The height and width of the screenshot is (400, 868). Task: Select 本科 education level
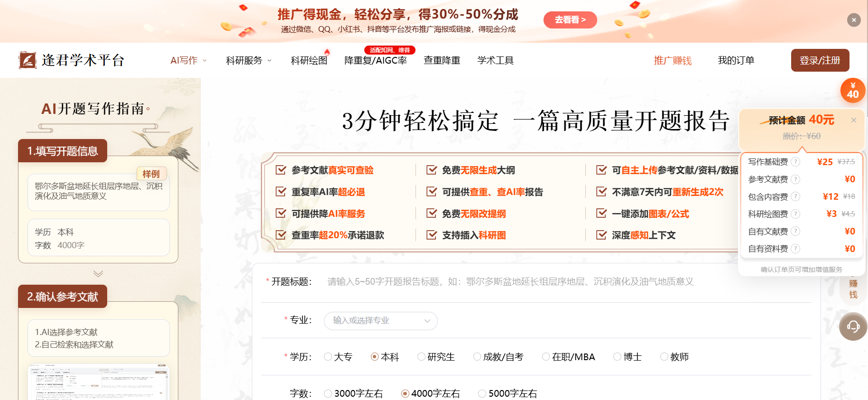pos(385,357)
